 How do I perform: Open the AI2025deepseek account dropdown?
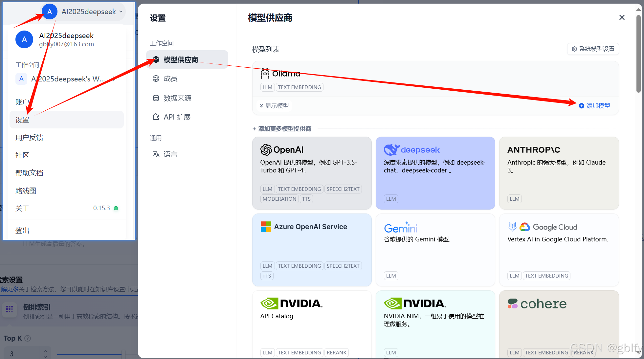pyautogui.click(x=83, y=12)
